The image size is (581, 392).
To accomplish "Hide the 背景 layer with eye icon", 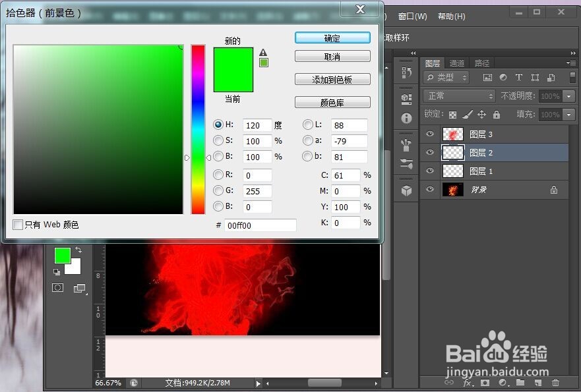I will point(430,189).
